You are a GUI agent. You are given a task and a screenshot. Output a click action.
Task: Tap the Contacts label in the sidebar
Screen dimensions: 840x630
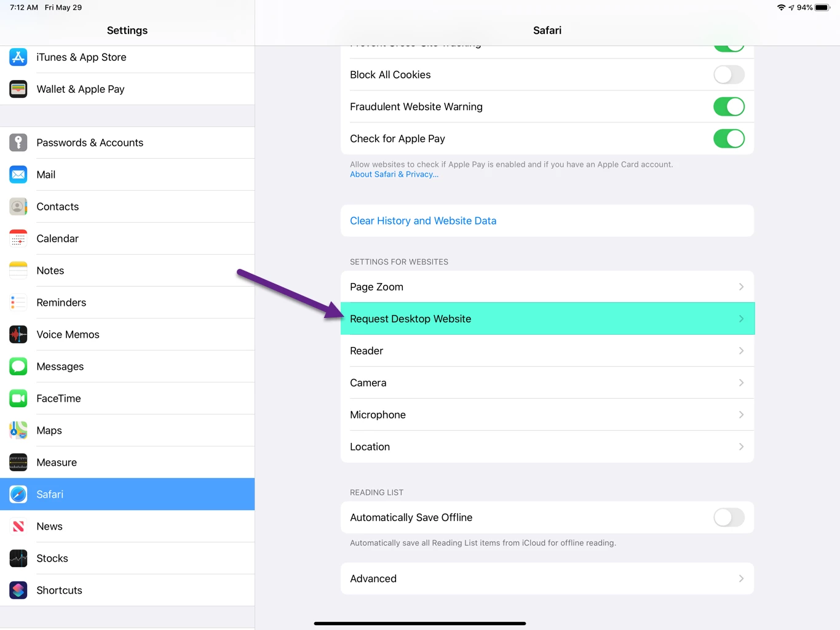click(x=58, y=207)
